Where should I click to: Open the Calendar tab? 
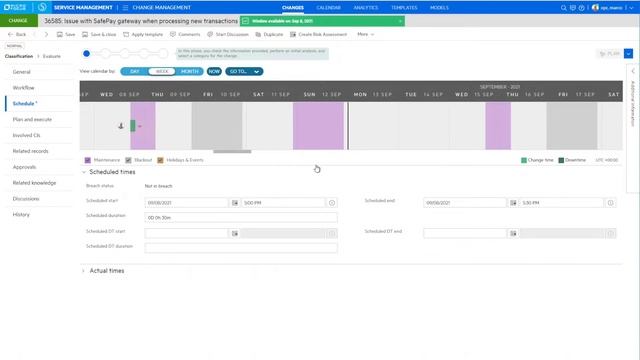coord(328,8)
